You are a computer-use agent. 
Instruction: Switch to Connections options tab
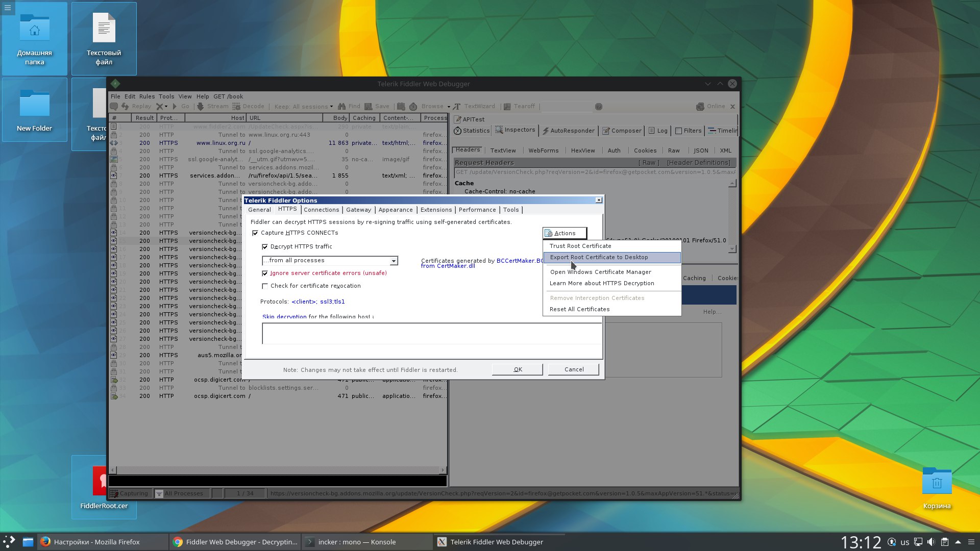(x=321, y=210)
